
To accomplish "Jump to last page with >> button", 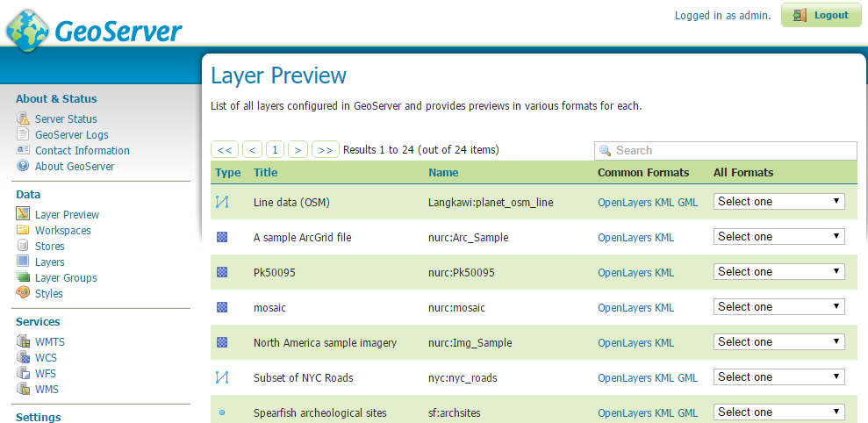I will (326, 149).
